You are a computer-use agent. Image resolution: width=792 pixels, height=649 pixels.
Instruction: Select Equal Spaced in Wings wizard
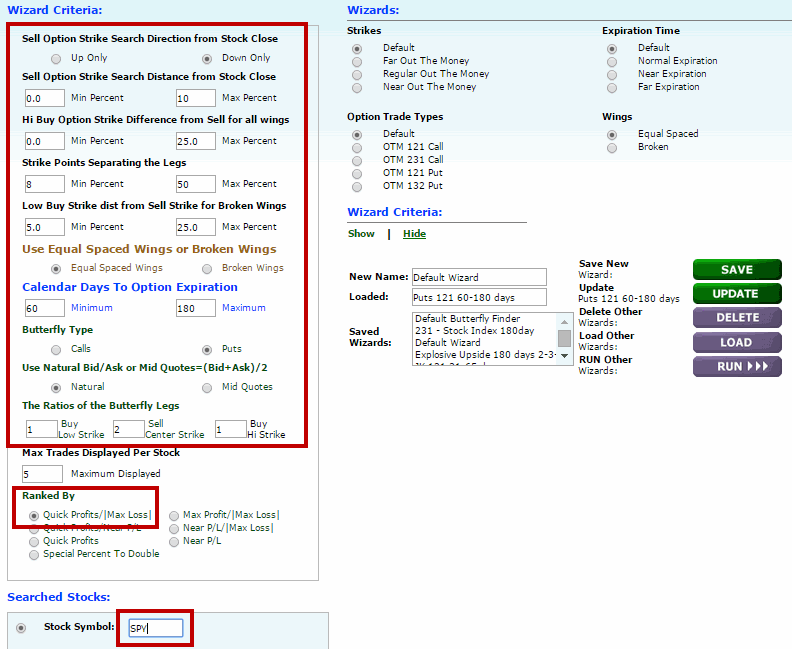(612, 135)
